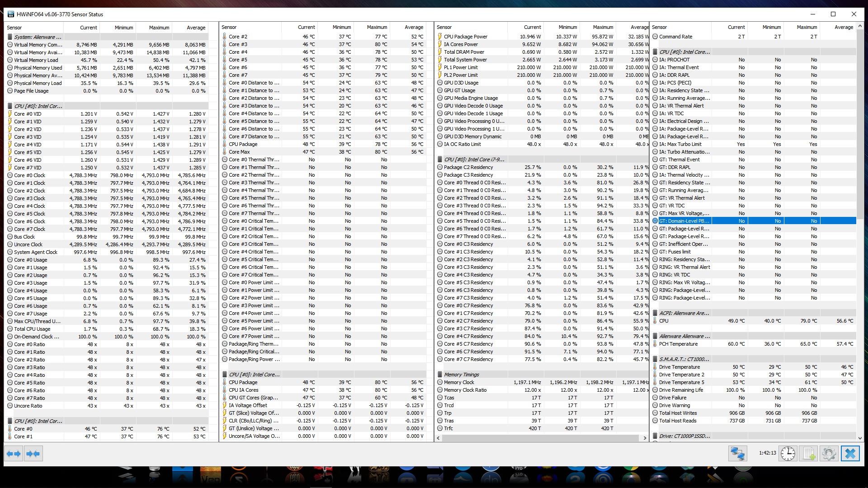Collapse the S.M.A.R.T.: CT1000 group header

tap(684, 359)
